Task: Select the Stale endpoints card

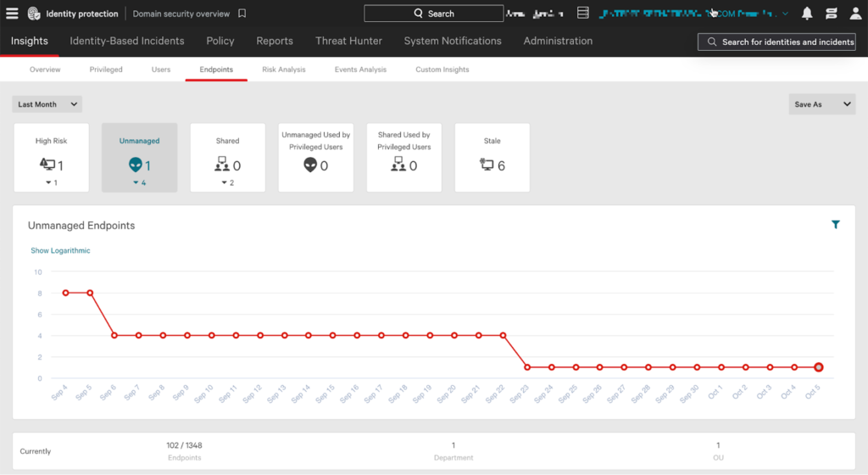Action: pos(492,158)
